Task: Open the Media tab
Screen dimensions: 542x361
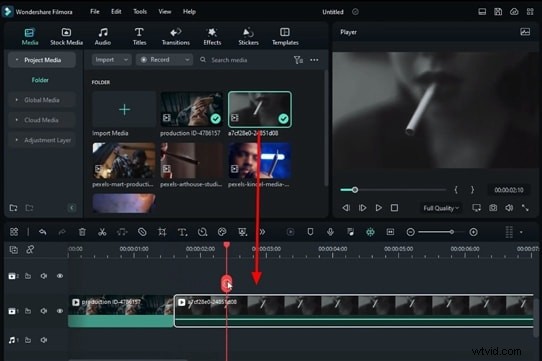Action: point(30,37)
